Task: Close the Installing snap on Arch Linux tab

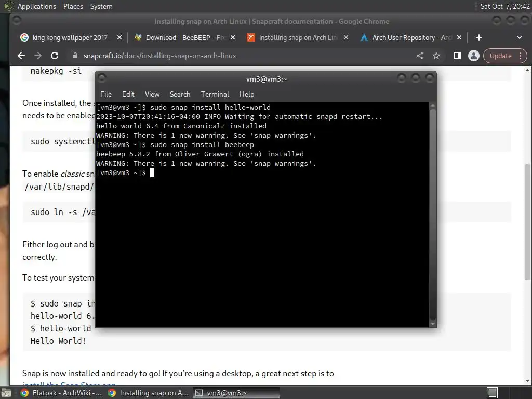Action: click(x=345, y=37)
